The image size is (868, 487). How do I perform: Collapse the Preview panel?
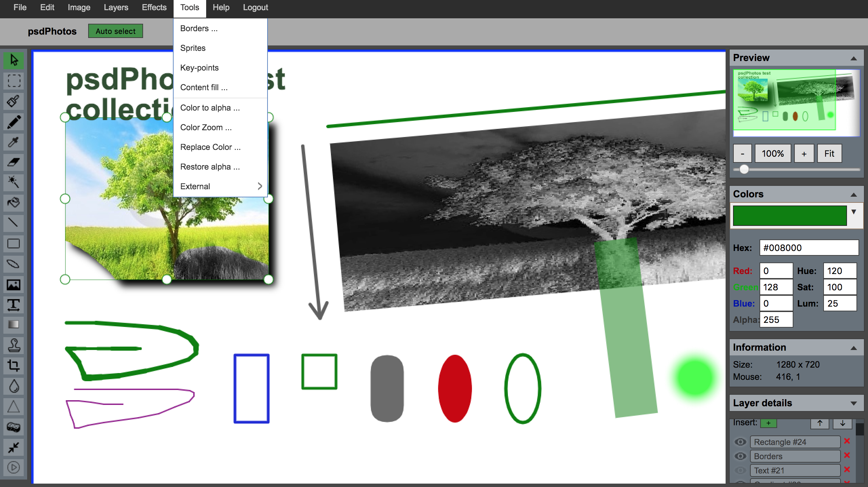click(853, 58)
